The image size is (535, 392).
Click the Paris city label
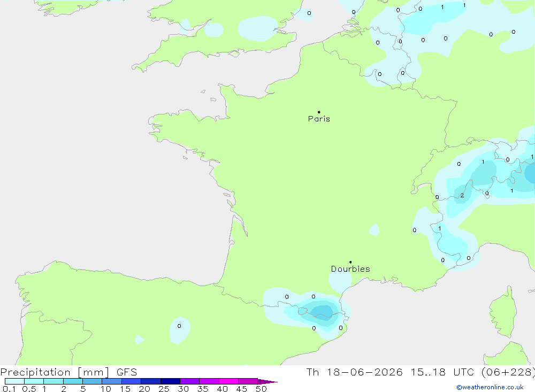(319, 119)
